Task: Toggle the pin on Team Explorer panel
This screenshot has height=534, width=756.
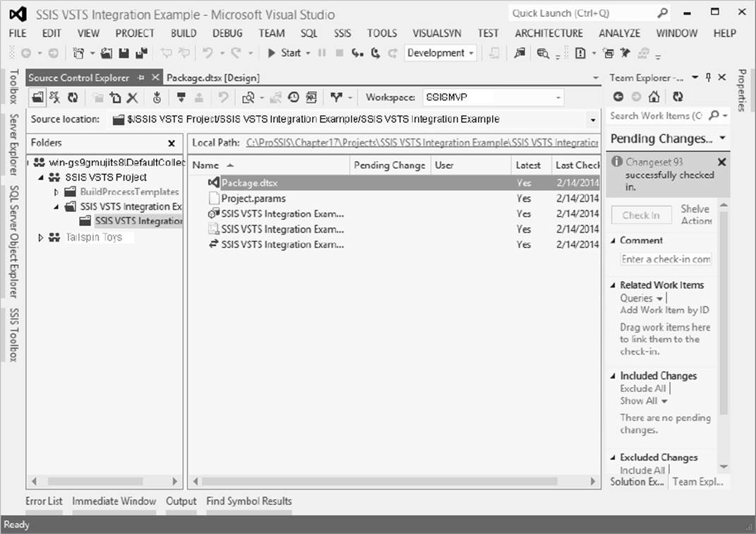Action: pos(708,77)
